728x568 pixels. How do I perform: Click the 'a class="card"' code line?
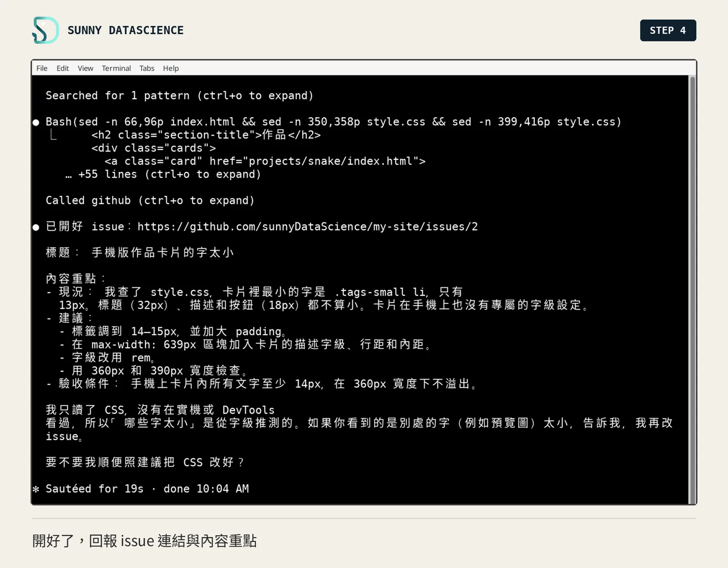coord(265,161)
